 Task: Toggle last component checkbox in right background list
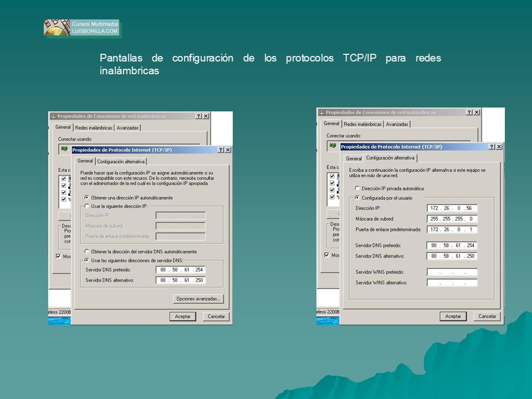tap(332, 197)
